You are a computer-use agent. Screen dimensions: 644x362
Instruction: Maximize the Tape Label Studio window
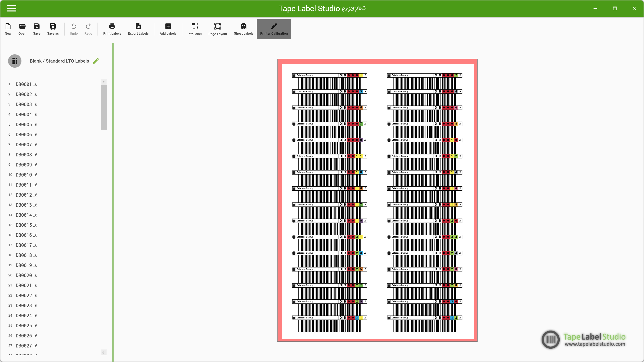coord(615,8)
